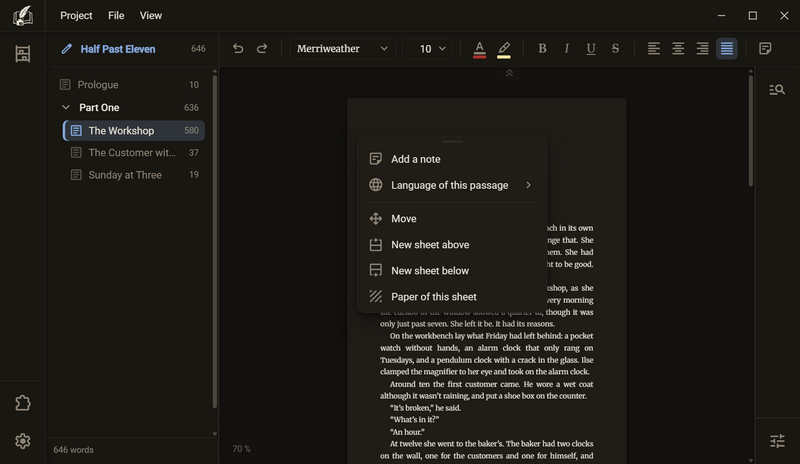Toggle underline formatting
The width and height of the screenshot is (800, 464).
click(x=591, y=48)
